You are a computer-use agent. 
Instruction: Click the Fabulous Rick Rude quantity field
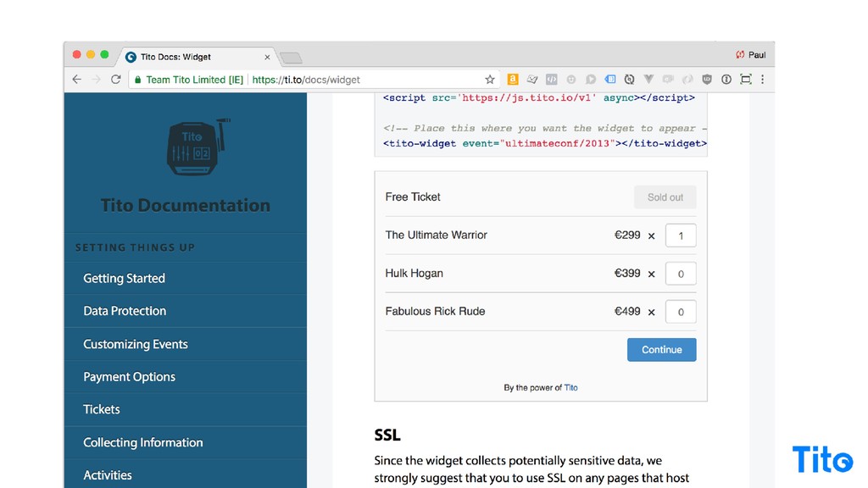(681, 312)
